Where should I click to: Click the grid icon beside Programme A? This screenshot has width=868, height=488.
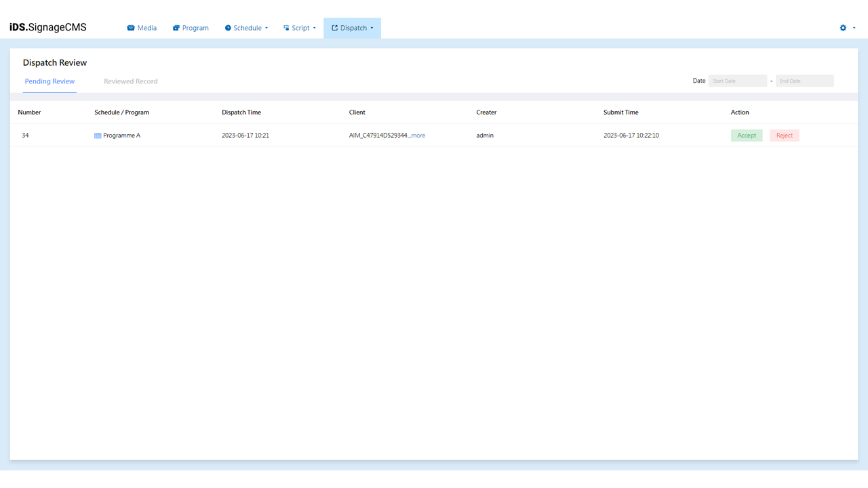pos(98,136)
